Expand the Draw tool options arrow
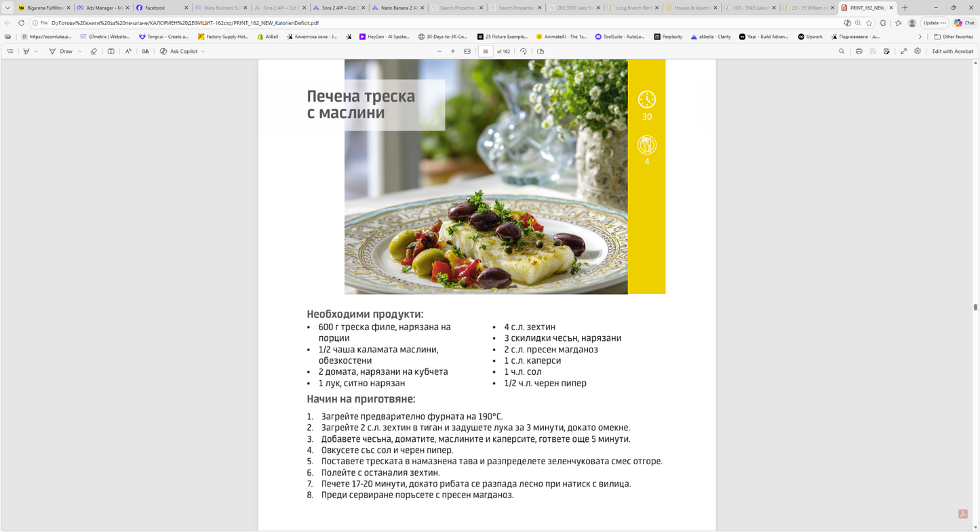Viewport: 980px width, 532px height. pyautogui.click(x=80, y=52)
